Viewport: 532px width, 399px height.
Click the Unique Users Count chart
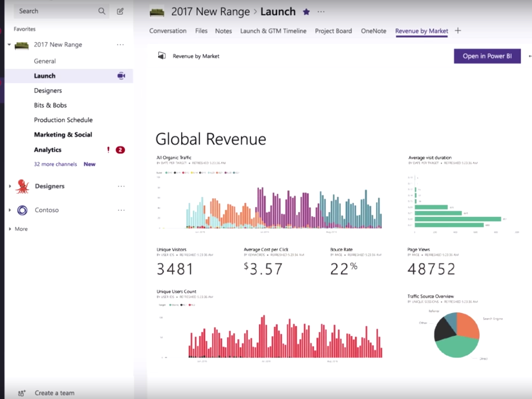tap(270, 333)
